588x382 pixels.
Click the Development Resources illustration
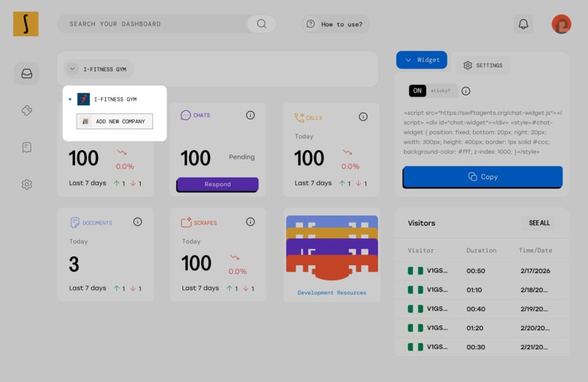[332, 248]
